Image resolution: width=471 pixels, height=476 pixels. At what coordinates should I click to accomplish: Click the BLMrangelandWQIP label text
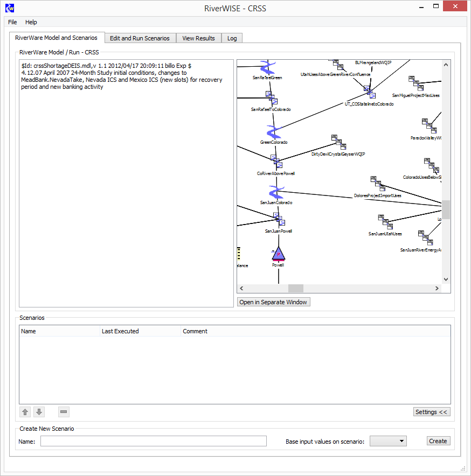pyautogui.click(x=373, y=62)
